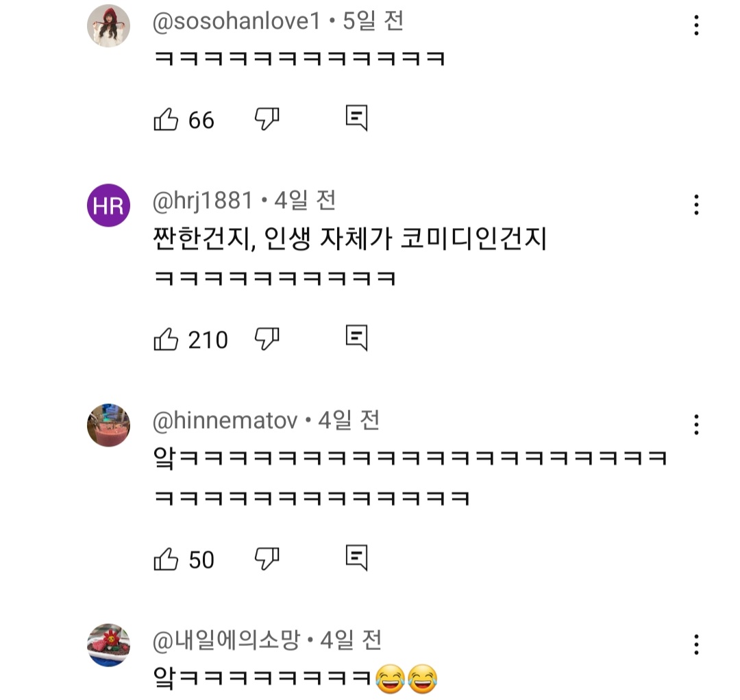Open options menu for @sosohanlove1's comment
This screenshot has height=700, width=740.
click(x=696, y=26)
